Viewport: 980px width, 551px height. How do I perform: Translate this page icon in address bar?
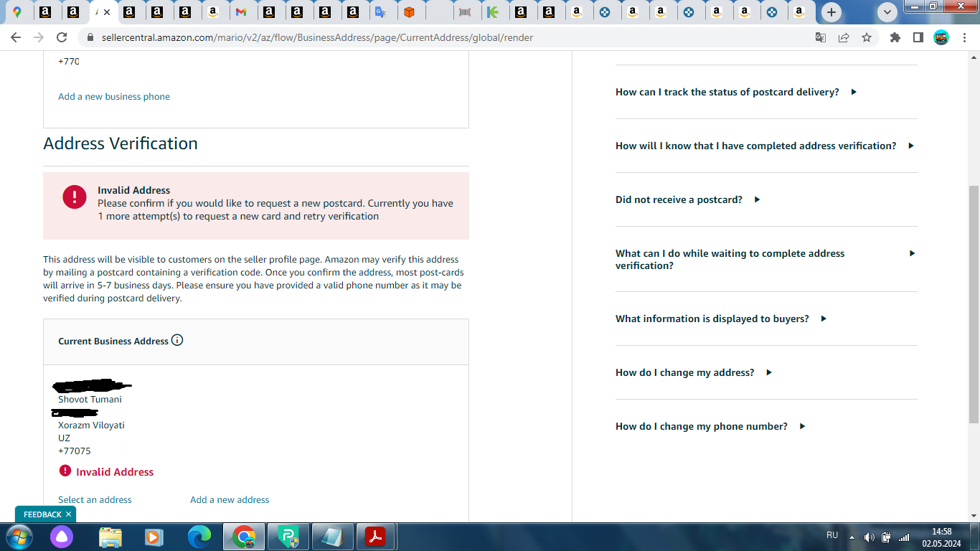[x=821, y=37]
